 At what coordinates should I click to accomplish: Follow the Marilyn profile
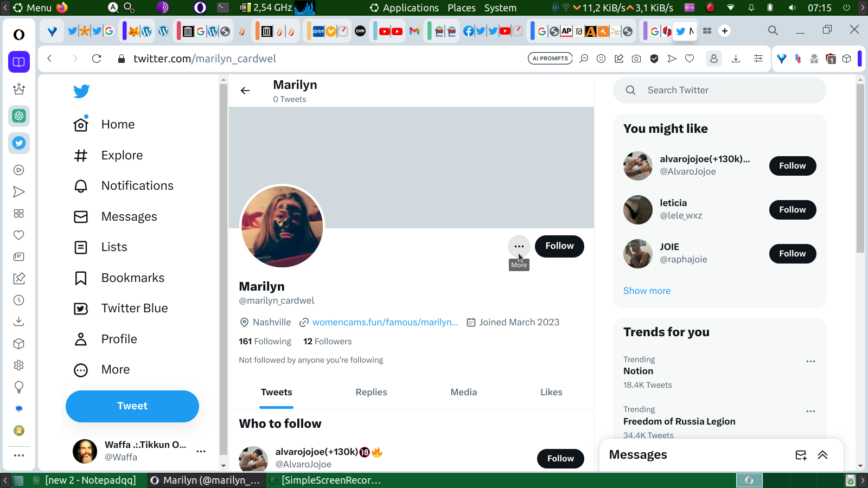[x=559, y=246]
